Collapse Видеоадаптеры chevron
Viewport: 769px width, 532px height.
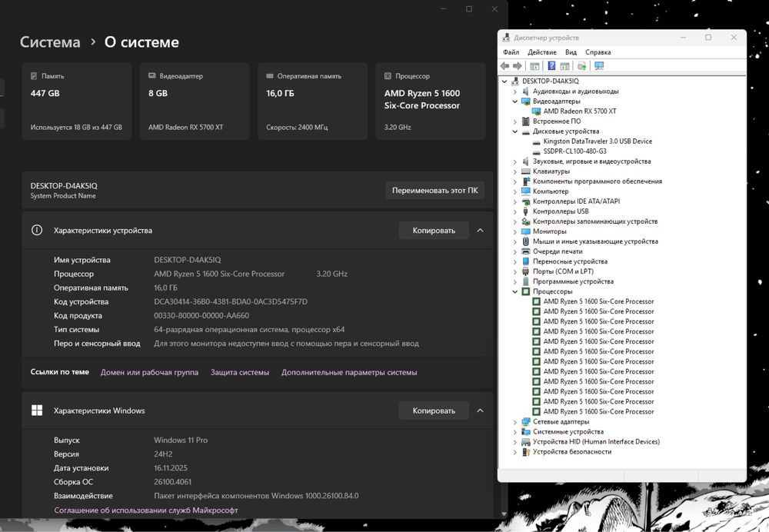515,101
